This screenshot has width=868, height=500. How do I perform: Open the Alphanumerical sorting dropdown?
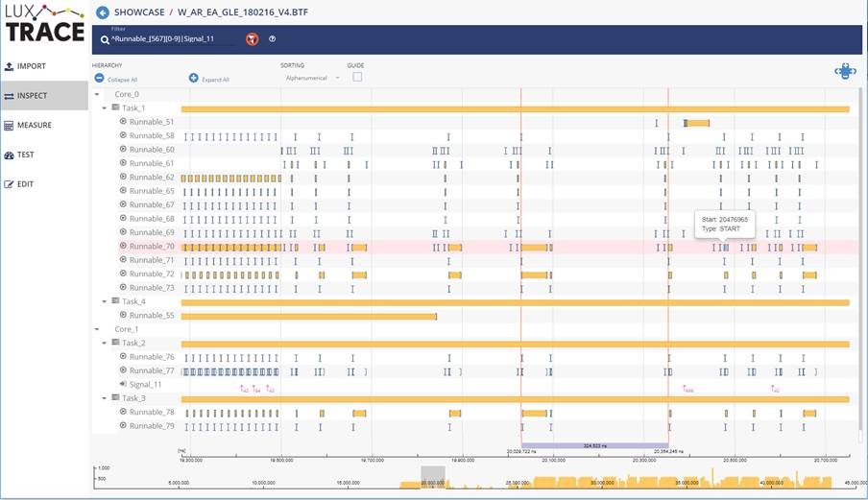(311, 78)
